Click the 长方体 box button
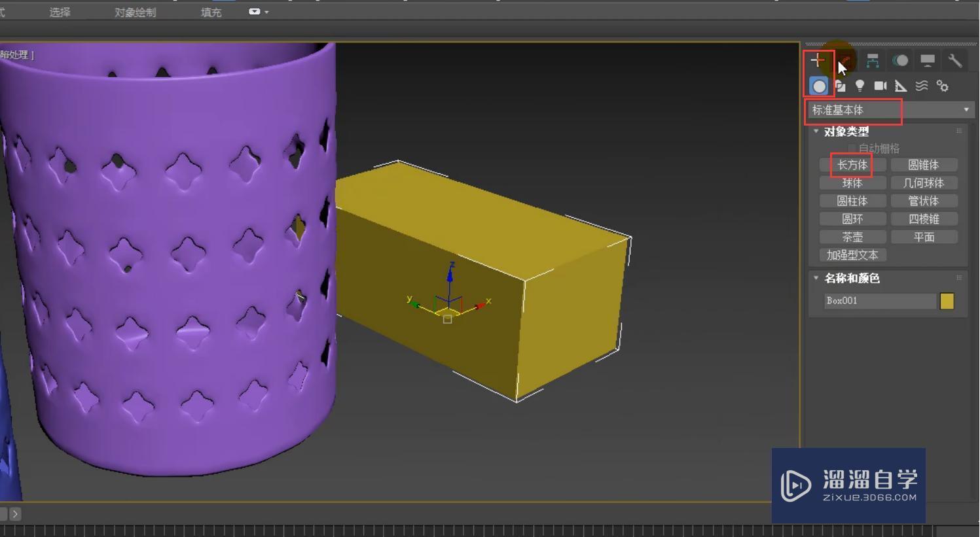 pyautogui.click(x=852, y=165)
